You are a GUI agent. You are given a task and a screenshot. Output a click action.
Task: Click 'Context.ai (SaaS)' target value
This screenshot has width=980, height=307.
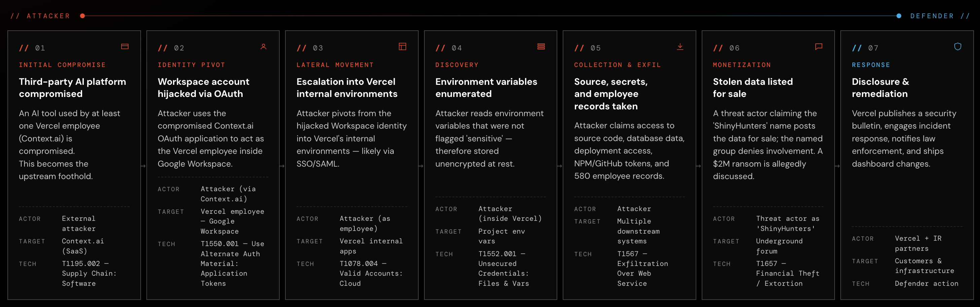(x=83, y=246)
